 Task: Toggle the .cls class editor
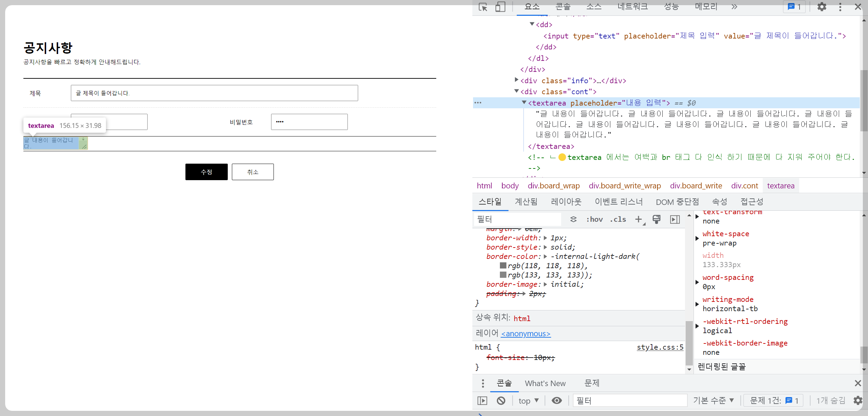click(x=618, y=219)
